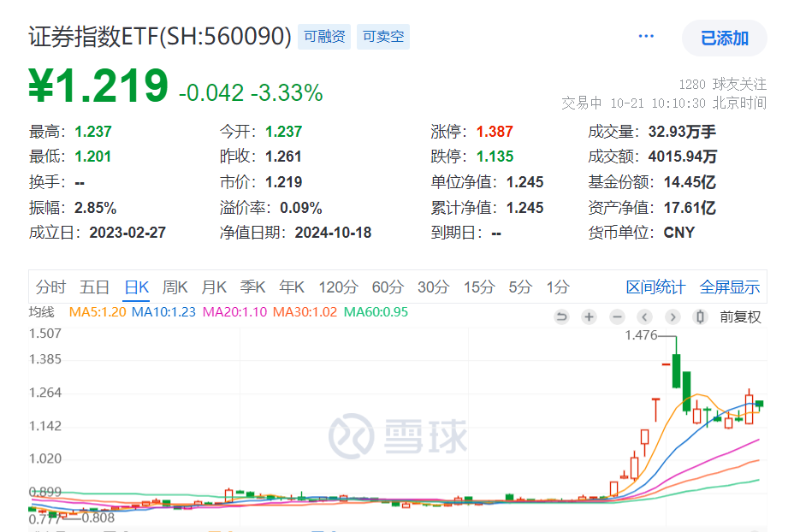This screenshot has width=794, height=532.
Task: Click the MA5:1.20 indicator label
Action: click(x=98, y=312)
